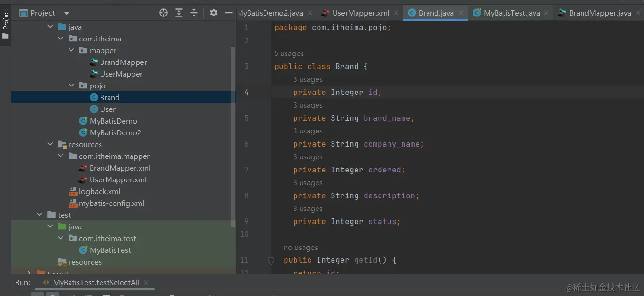Collapse the com.itheima package node
The image size is (644, 296).
coord(61,39)
